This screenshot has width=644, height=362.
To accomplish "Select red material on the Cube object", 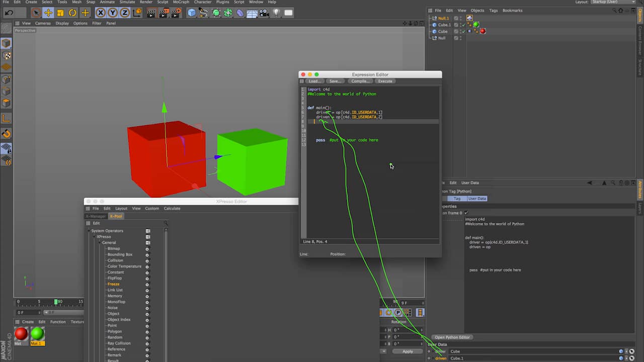I will 483,31.
